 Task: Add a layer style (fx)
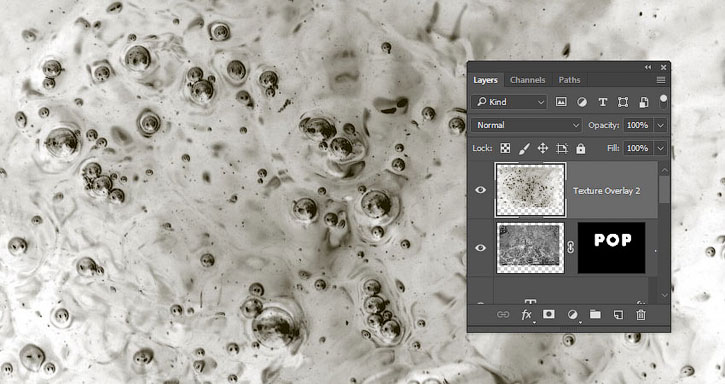point(526,315)
